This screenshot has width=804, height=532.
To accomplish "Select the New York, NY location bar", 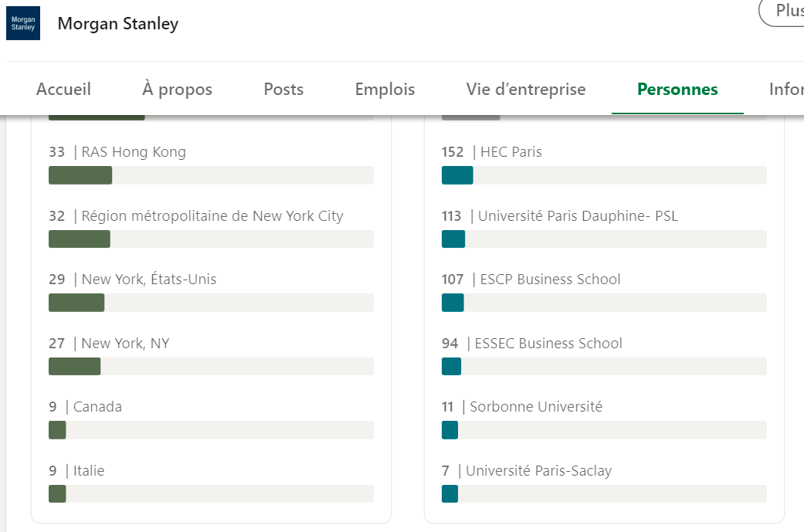I will [x=212, y=367].
